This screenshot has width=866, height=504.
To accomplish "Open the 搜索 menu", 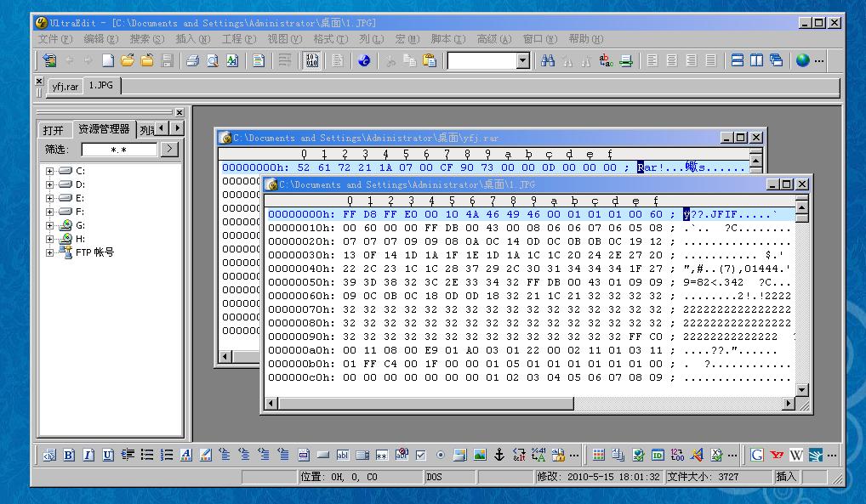I will click(146, 39).
